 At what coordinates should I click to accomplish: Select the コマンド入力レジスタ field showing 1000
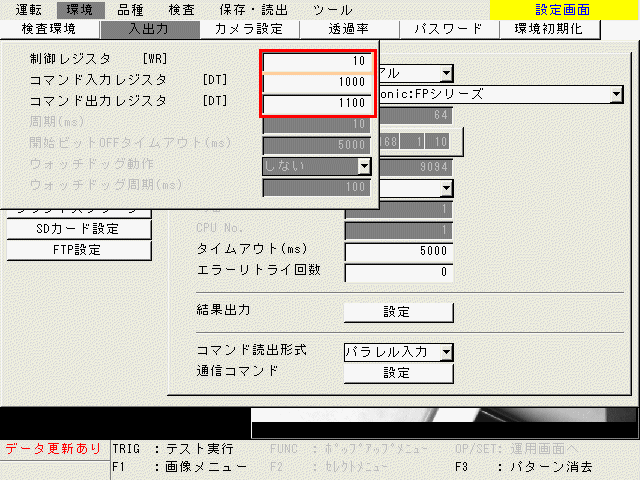[x=317, y=82]
